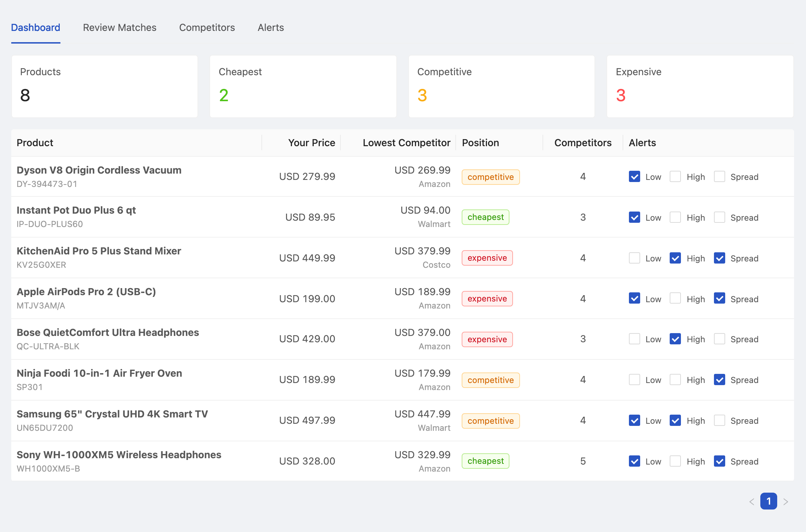Enable Low alert for Bose QuietComfort Headphones
The image size is (806, 532).
[634, 339]
